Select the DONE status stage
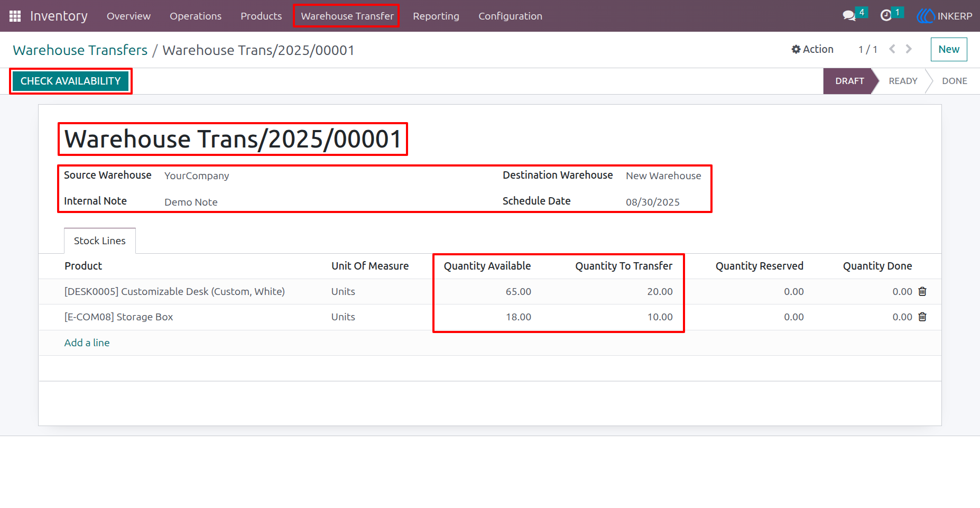 click(955, 81)
